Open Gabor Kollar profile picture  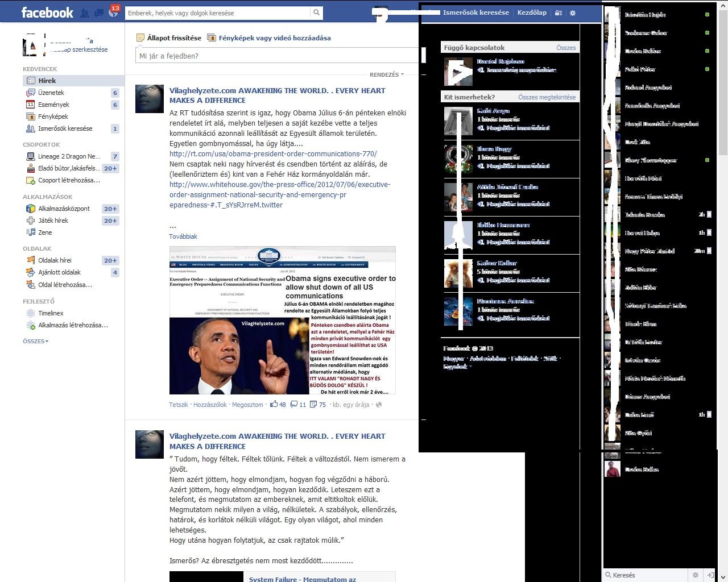click(458, 273)
